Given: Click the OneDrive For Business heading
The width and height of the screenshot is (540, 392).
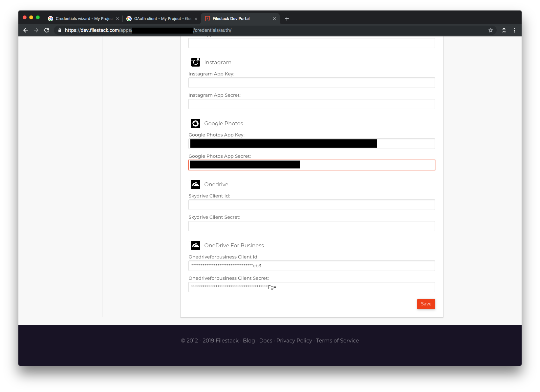Looking at the screenshot, I should [234, 245].
